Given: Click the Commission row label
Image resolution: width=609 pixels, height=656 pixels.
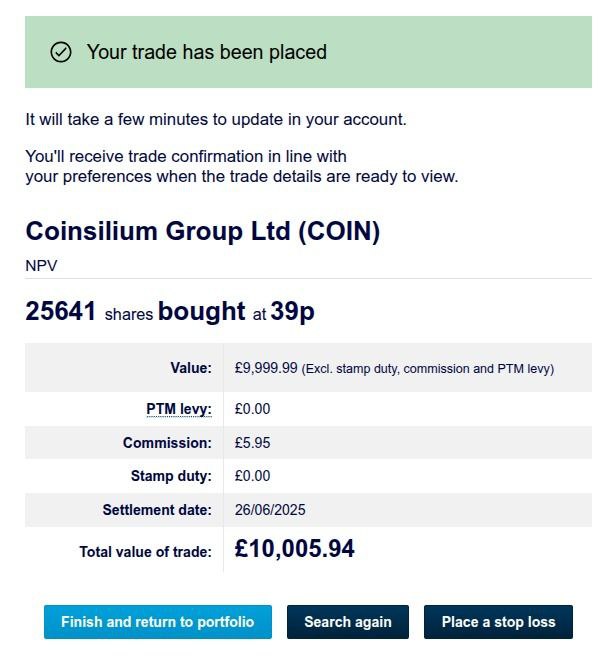Looking at the screenshot, I should point(167,443).
